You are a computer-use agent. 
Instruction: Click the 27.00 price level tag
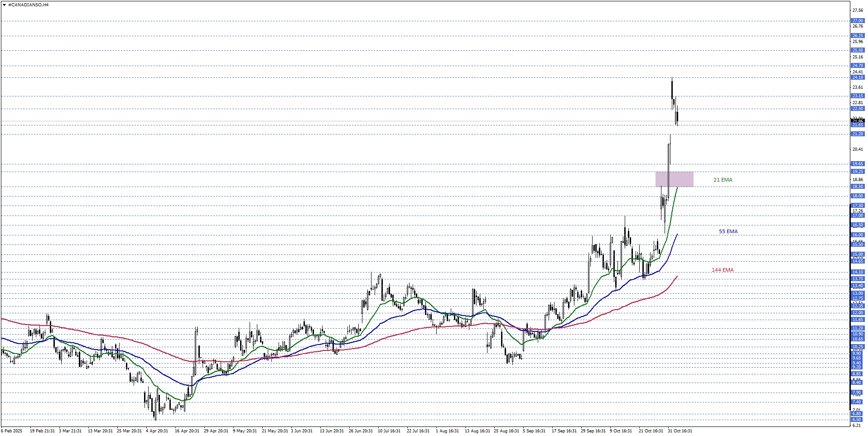point(857,21)
